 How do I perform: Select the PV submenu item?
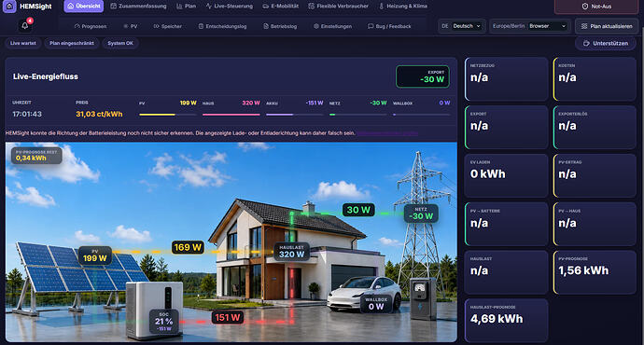(x=130, y=26)
